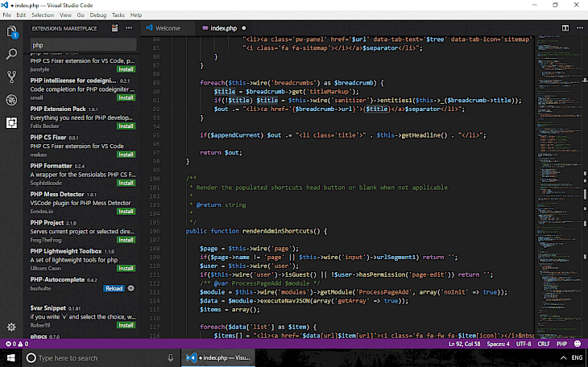
Task: Split the editor
Action: coord(565,28)
